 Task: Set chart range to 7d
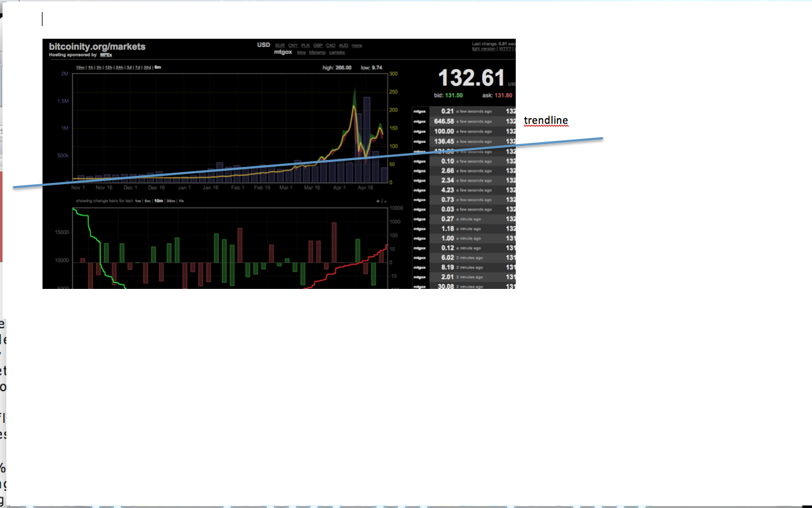[x=137, y=67]
